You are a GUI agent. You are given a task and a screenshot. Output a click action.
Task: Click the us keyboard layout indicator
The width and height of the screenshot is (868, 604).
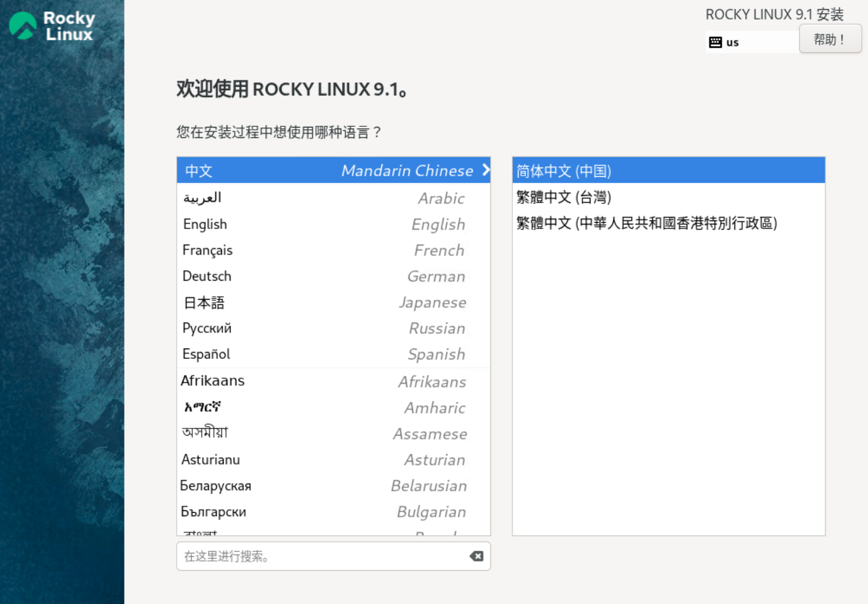(752, 42)
